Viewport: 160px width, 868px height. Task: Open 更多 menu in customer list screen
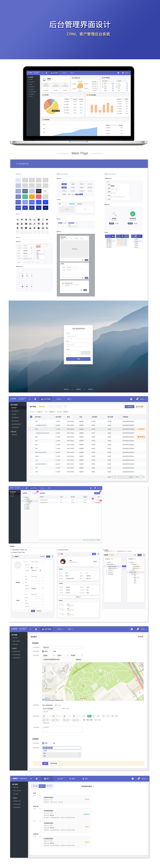click(x=70, y=399)
